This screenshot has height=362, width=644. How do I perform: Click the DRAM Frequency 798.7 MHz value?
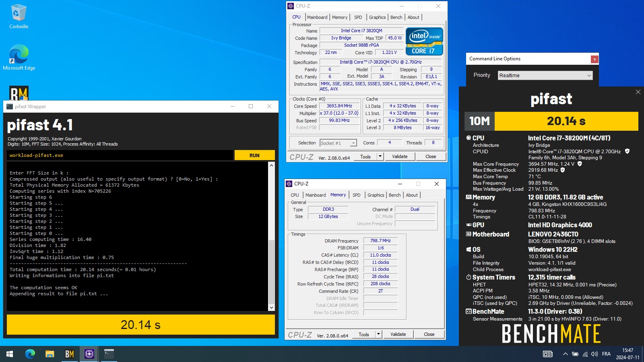tap(380, 241)
